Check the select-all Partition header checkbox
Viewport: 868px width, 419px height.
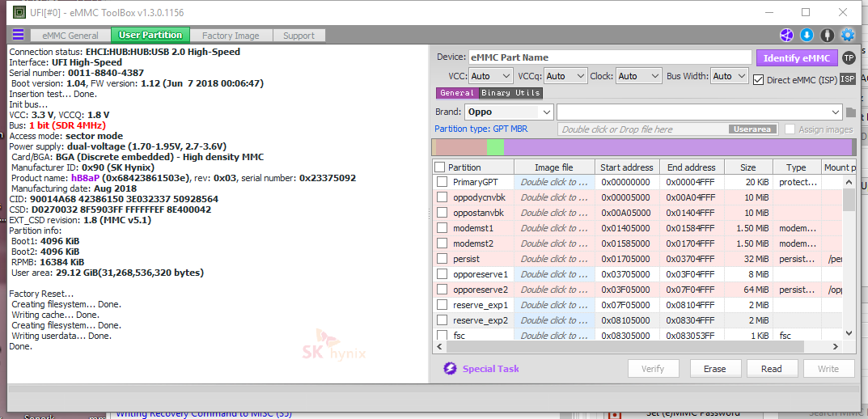click(x=439, y=167)
